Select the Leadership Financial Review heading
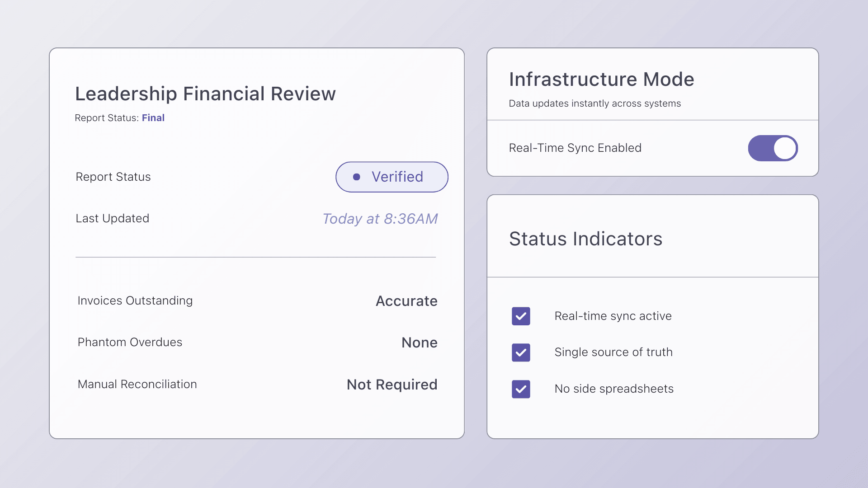 pos(205,94)
